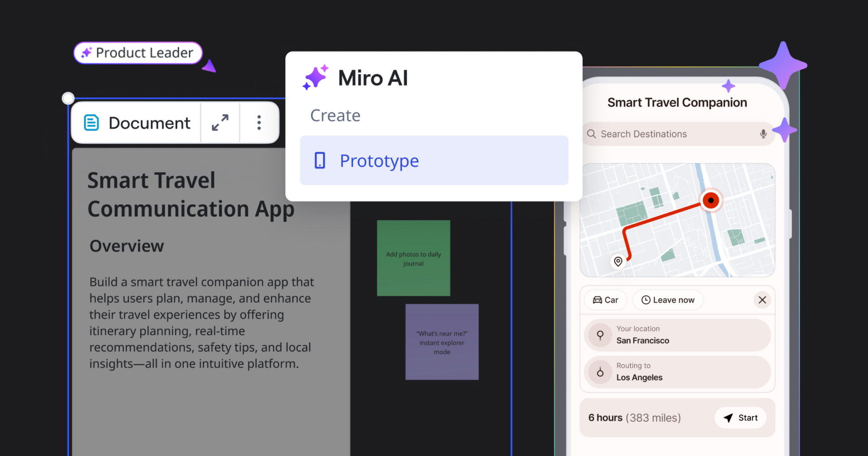The image size is (868, 456).
Task: Open the three-dot overflow menu on the Document toolbar
Action: point(259,123)
